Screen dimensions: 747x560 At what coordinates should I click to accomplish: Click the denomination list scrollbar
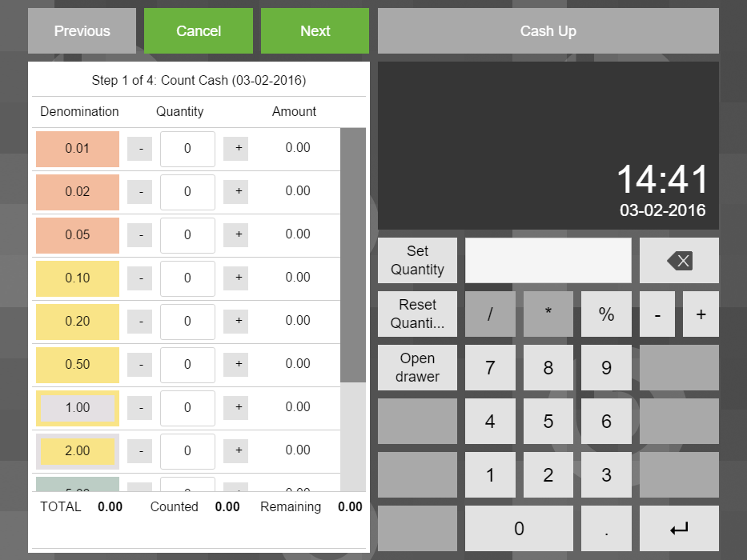click(x=352, y=256)
